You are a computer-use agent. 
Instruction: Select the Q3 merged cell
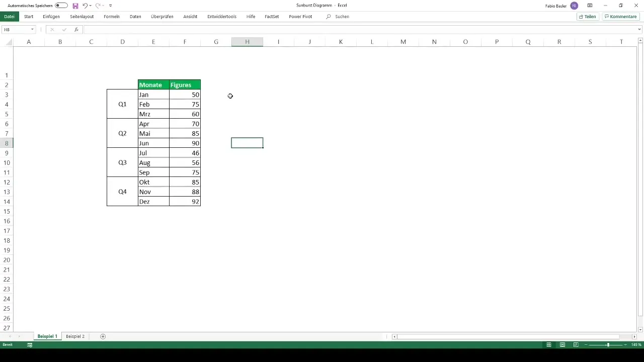click(122, 162)
